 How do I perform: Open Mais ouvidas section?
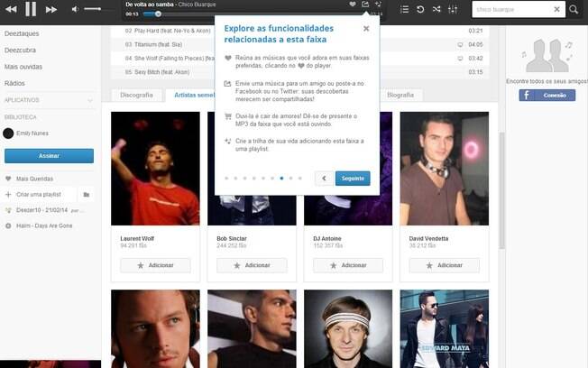23,67
